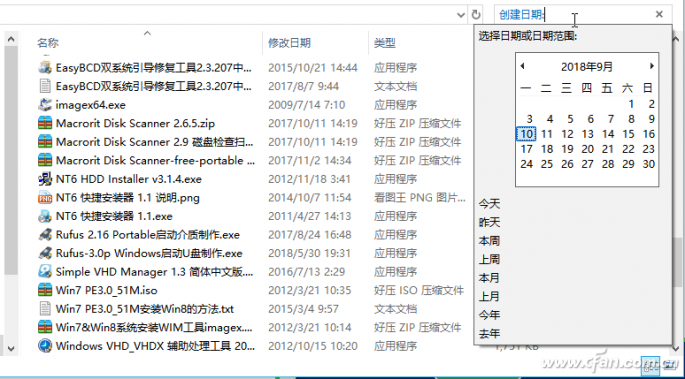Select September 10 in the calendar

coord(526,134)
